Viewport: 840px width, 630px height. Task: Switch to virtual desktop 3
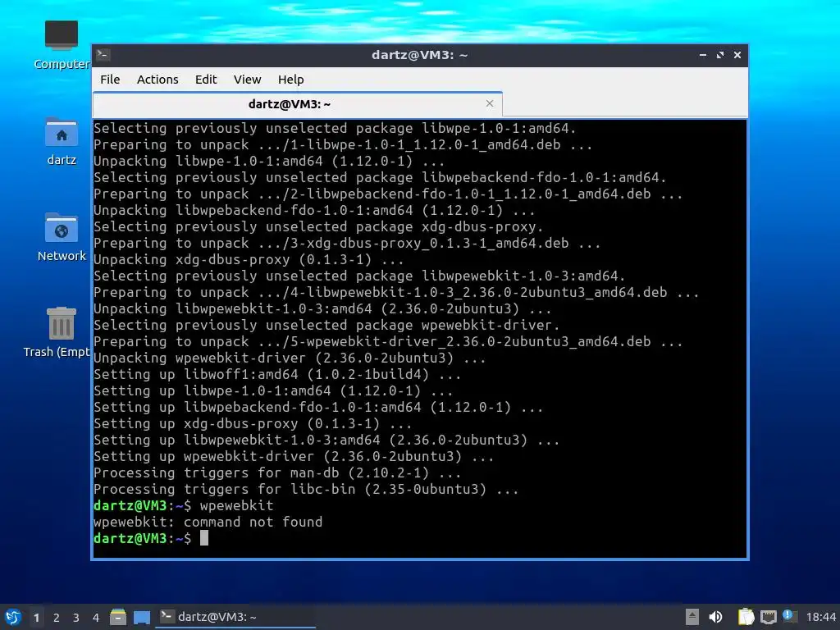tap(76, 618)
